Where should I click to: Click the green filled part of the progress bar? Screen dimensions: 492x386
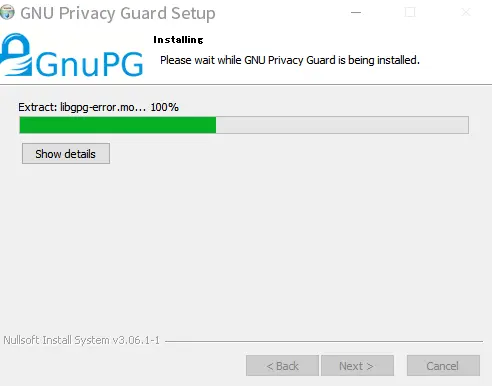[x=118, y=125]
